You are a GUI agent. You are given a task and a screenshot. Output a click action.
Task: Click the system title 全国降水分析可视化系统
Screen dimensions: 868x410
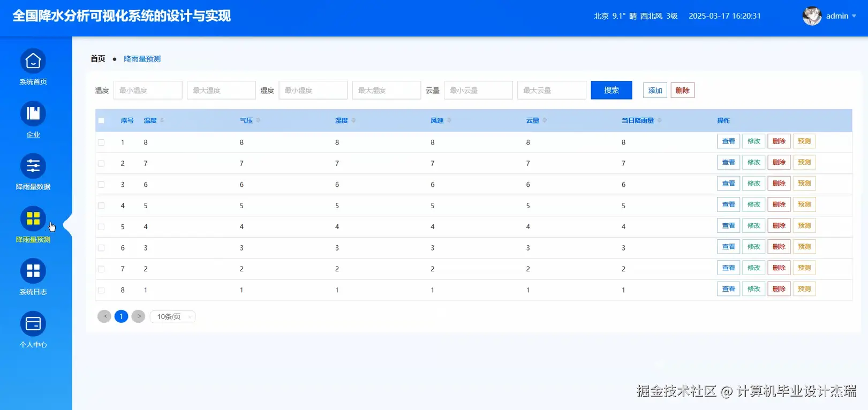click(x=122, y=16)
